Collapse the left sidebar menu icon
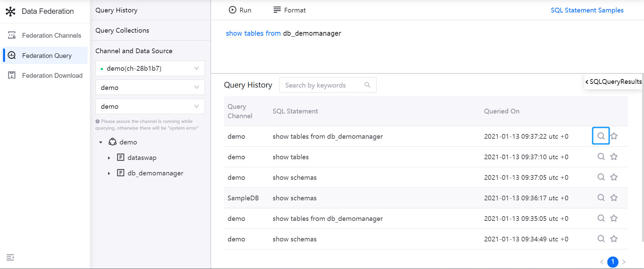644x269 pixels. click(10, 258)
